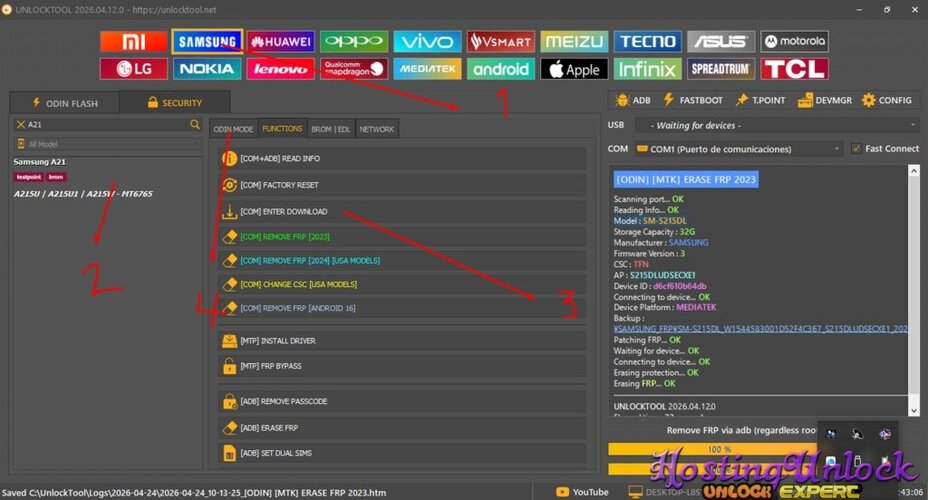Open the NETWORK sub-tab
The width and height of the screenshot is (928, 500).
click(376, 129)
